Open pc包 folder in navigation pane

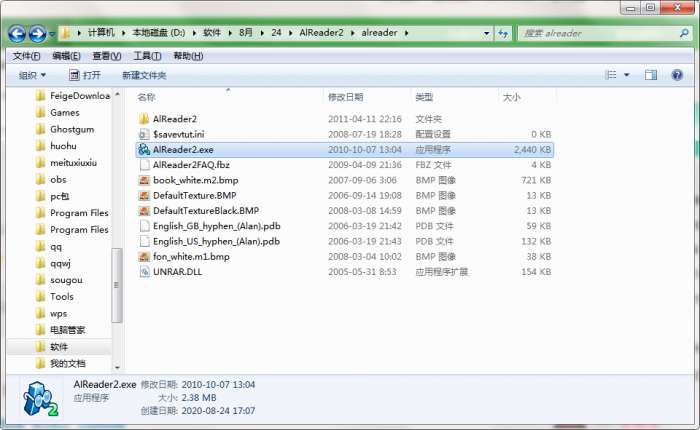point(53,196)
